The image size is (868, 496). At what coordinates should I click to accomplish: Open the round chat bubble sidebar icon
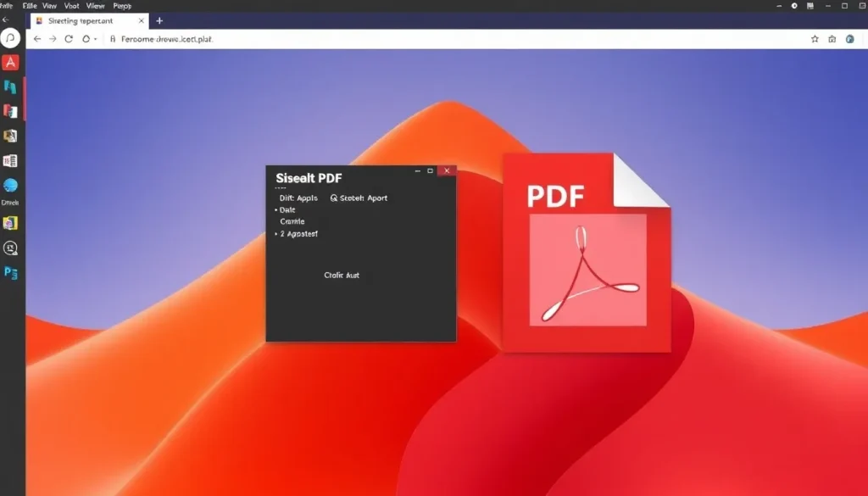point(10,248)
